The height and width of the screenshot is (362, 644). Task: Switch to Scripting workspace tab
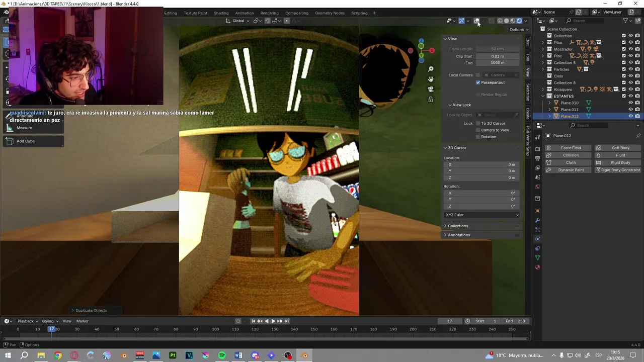(x=359, y=13)
